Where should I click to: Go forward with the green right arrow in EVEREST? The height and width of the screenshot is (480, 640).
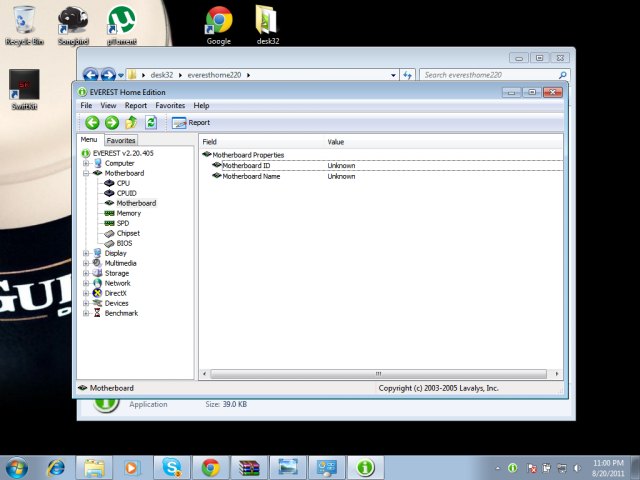pyautogui.click(x=111, y=122)
